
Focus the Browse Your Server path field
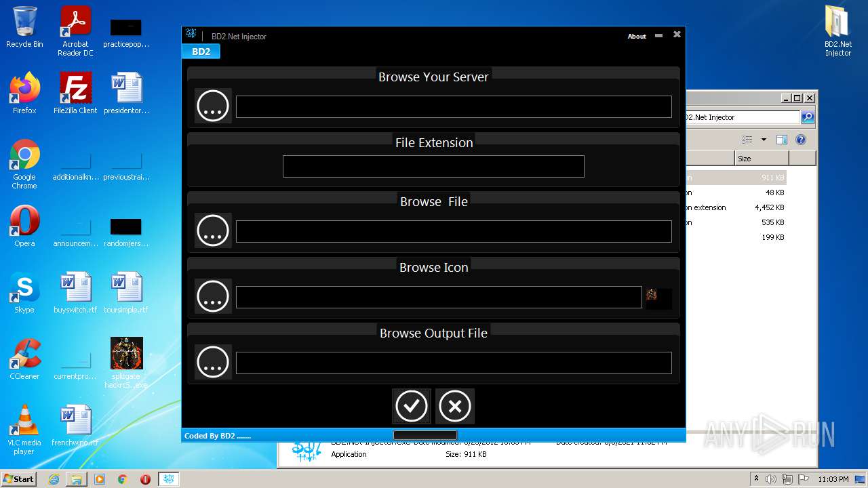454,106
